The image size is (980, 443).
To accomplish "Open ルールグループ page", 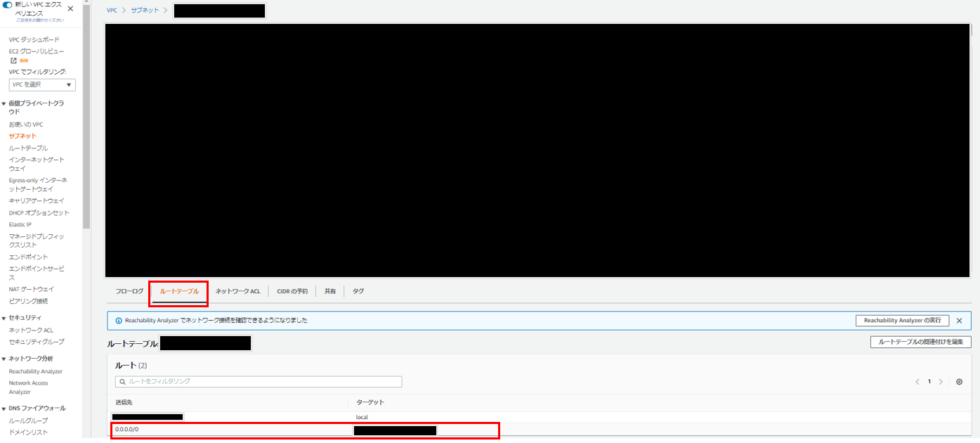I will pyautogui.click(x=28, y=420).
